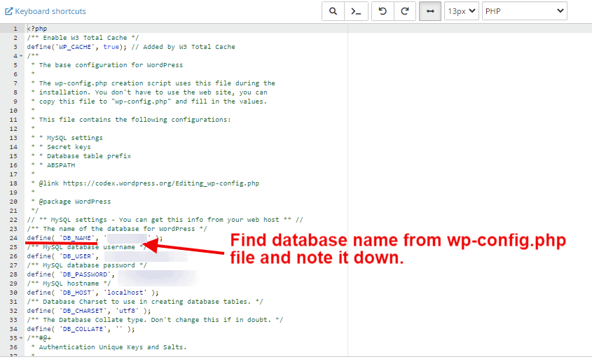
Task: Click the DB_USER define line
Action: 107,256
